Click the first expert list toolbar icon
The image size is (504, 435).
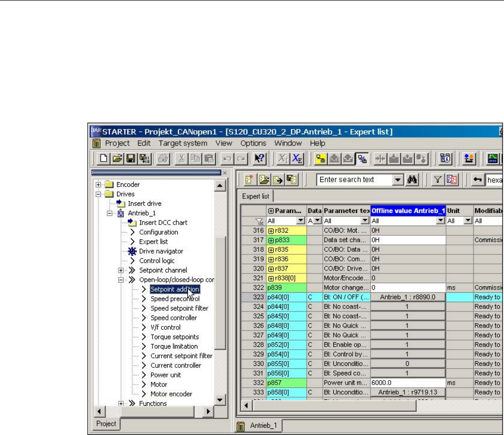(x=249, y=180)
